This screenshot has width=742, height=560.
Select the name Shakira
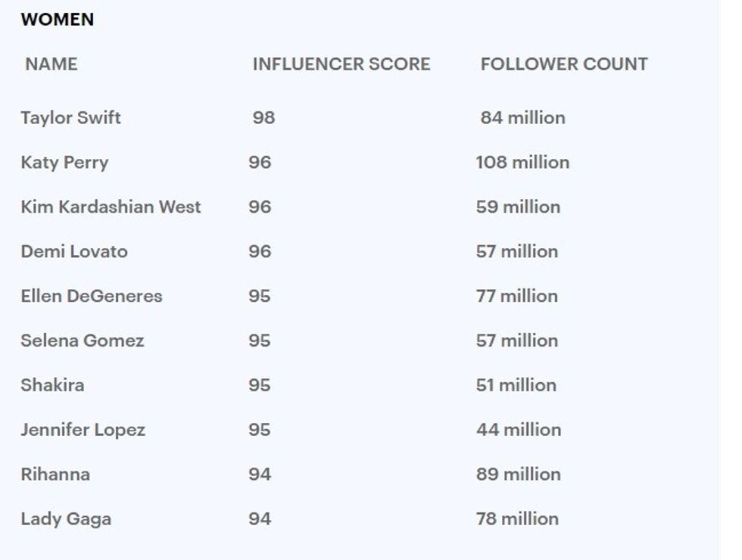pyautogui.click(x=52, y=385)
